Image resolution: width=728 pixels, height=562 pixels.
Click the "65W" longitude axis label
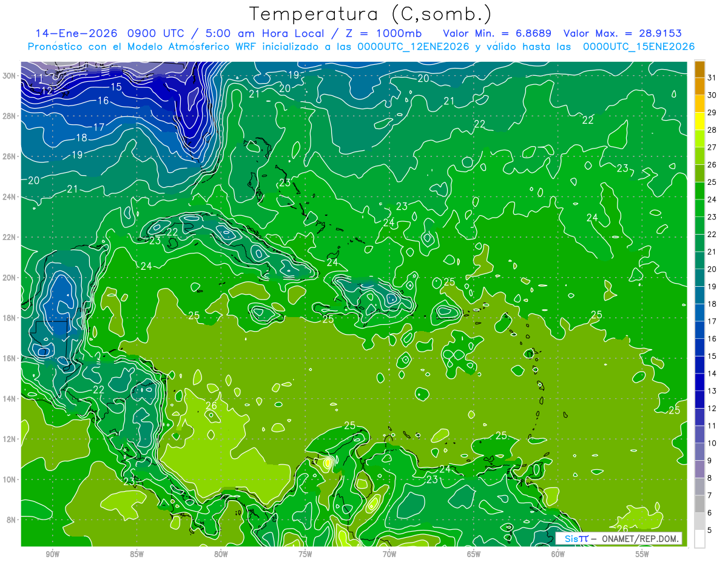[x=474, y=554]
